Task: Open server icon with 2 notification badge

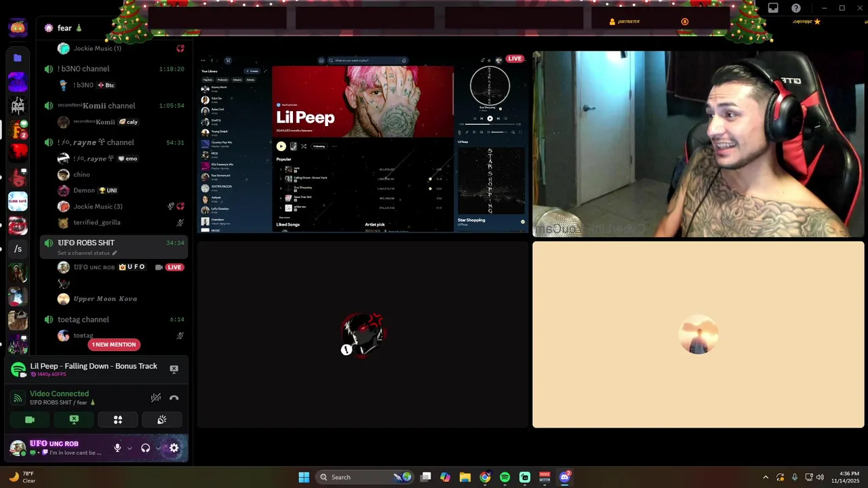Action: coord(18,129)
